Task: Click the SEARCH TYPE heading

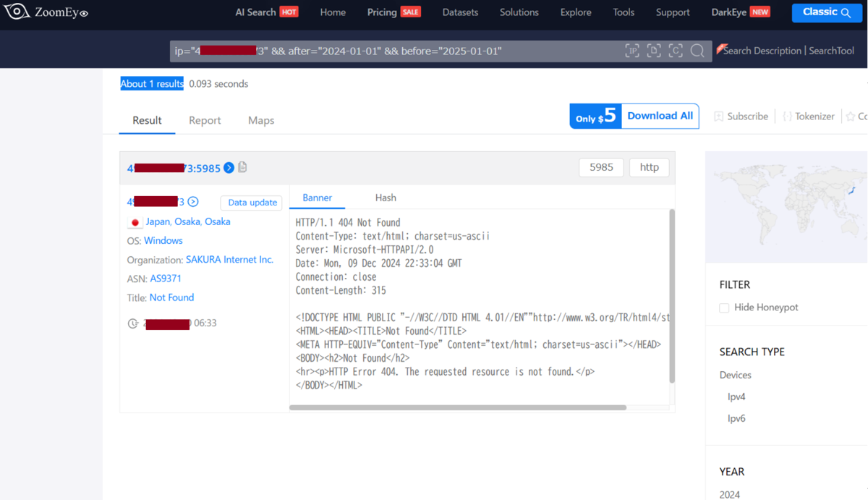Action: pyautogui.click(x=752, y=352)
